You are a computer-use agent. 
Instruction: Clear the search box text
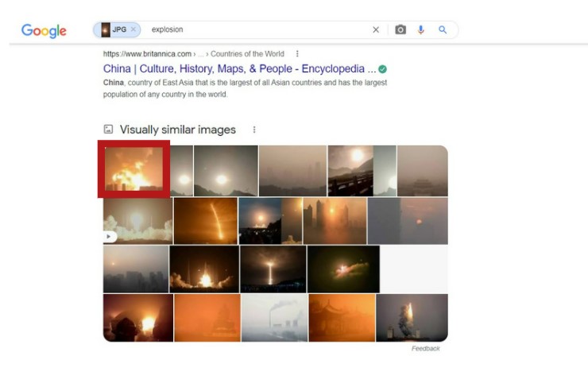[x=376, y=29]
